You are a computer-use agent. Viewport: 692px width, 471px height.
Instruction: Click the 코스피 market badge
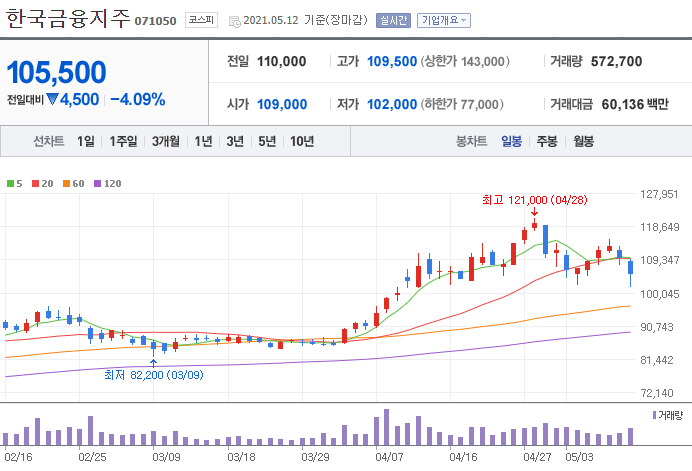click(201, 20)
